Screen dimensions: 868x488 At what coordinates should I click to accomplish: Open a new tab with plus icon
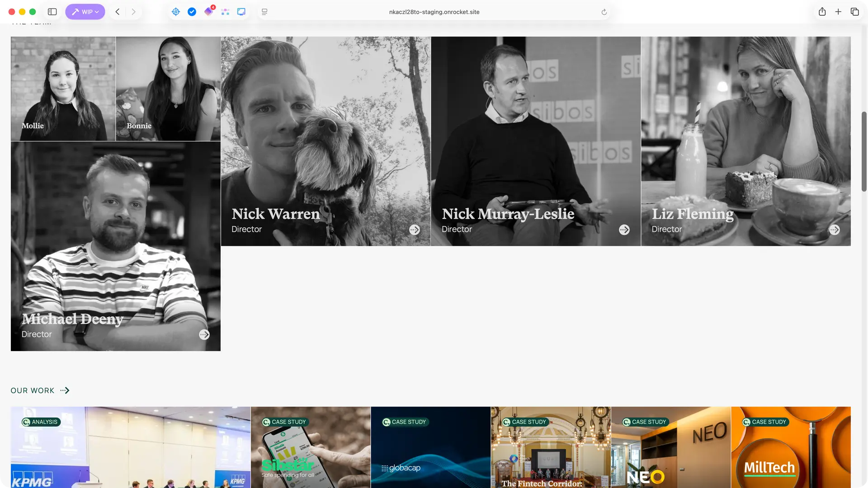tap(838, 12)
